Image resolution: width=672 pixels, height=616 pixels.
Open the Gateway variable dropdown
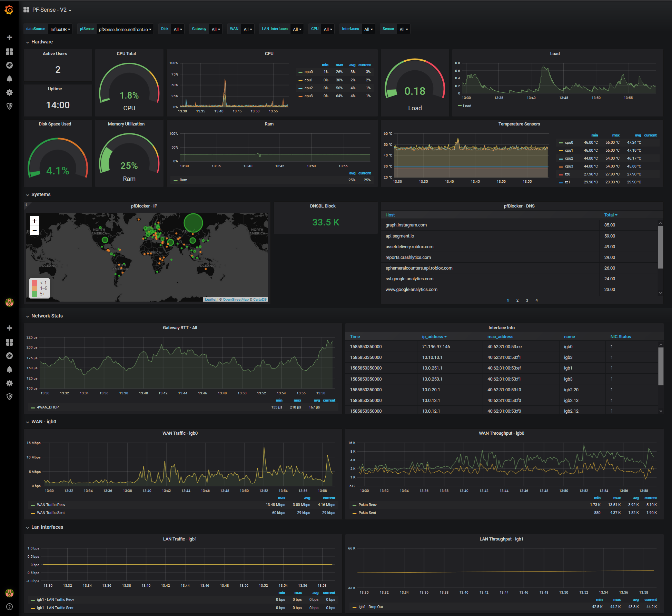coord(216,29)
